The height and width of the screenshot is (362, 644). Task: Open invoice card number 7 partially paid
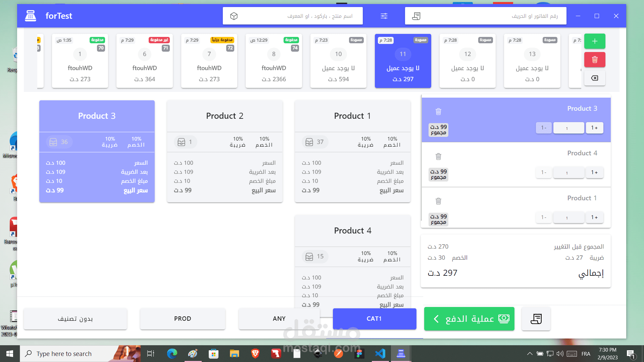[209, 61]
